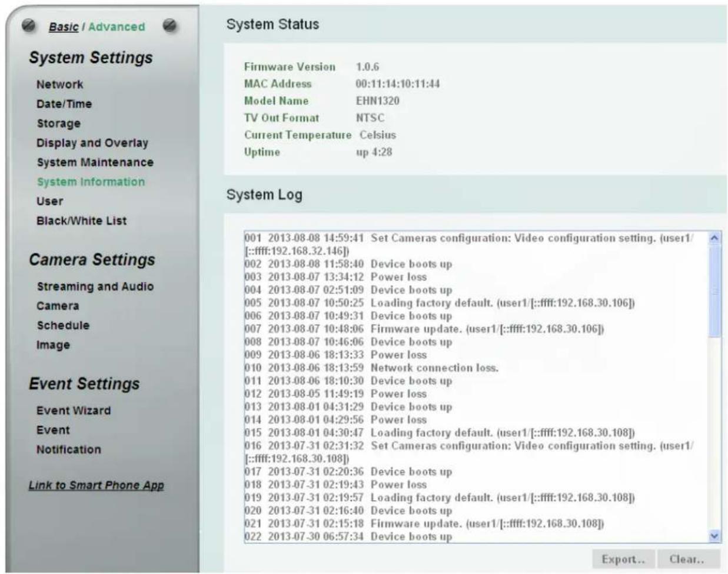The height and width of the screenshot is (574, 728).
Task: Open Notification settings
Action: (69, 449)
